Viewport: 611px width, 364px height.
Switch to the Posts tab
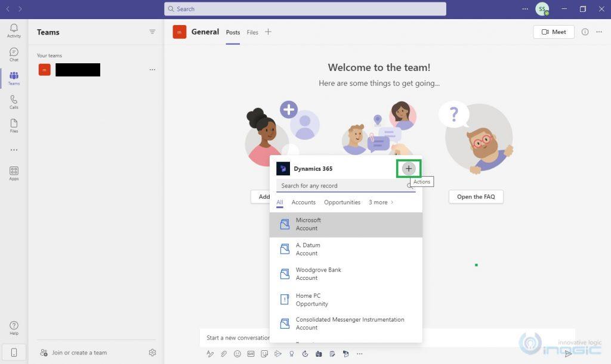[233, 32]
